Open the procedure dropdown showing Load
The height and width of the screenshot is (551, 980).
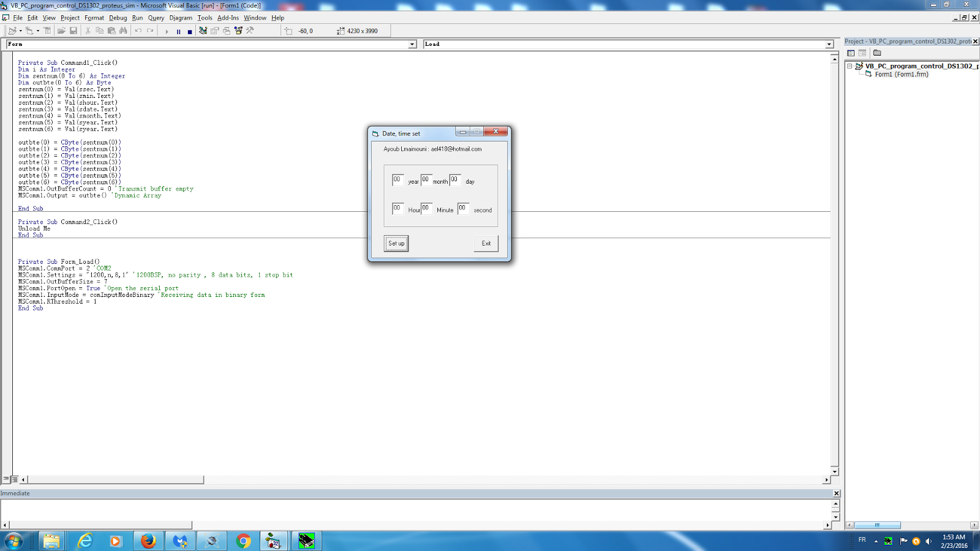[829, 44]
